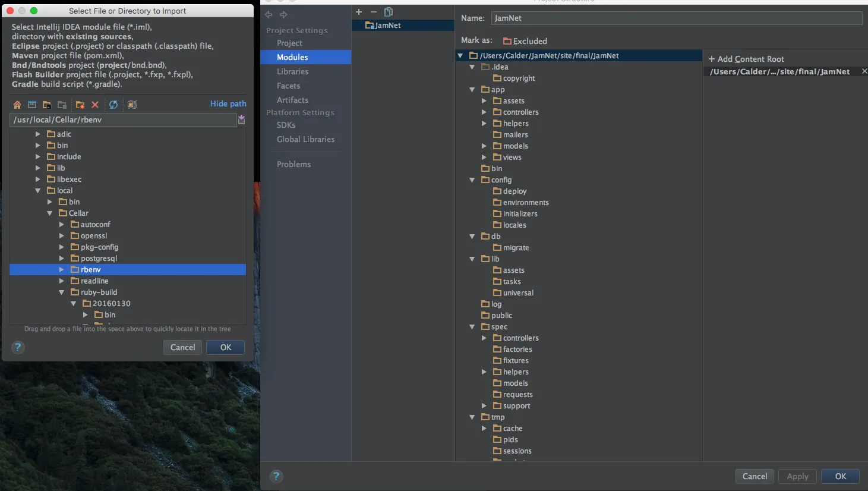Click Hide path link

click(x=228, y=104)
